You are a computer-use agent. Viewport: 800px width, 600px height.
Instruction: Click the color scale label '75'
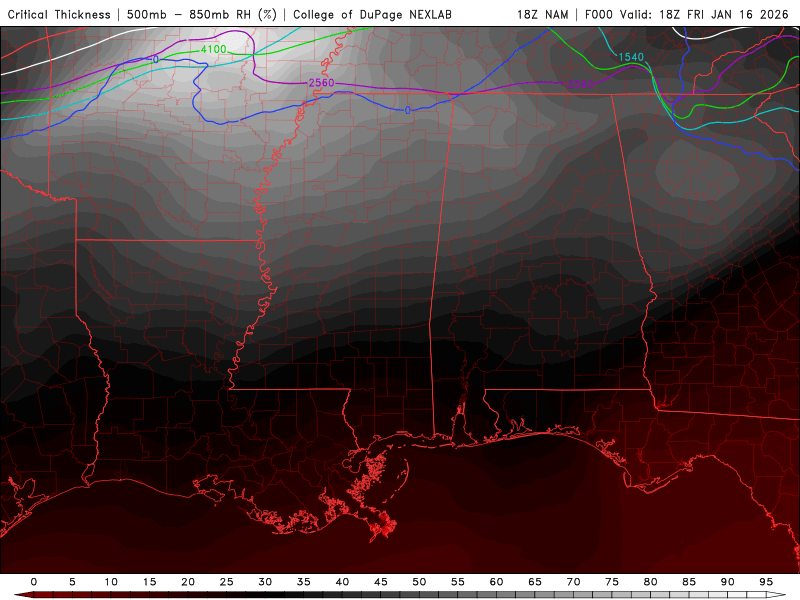pyautogui.click(x=612, y=582)
